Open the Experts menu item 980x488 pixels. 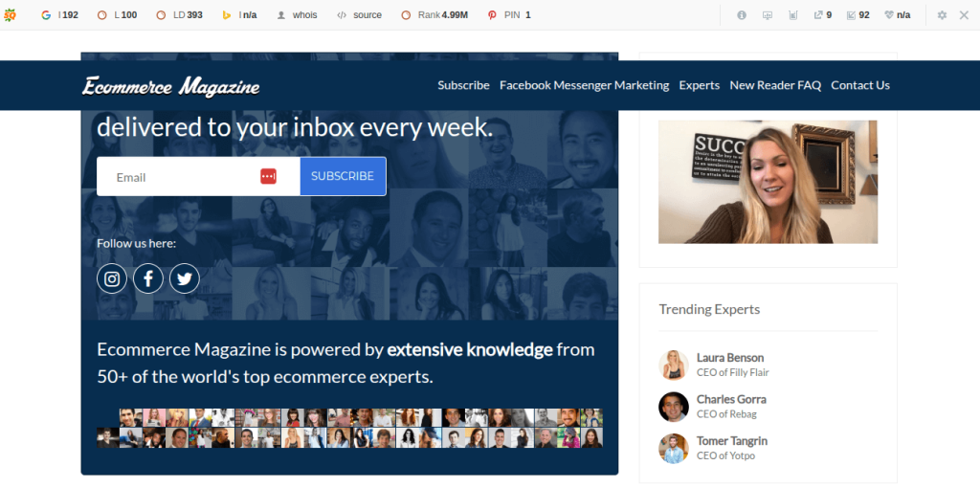(x=700, y=85)
